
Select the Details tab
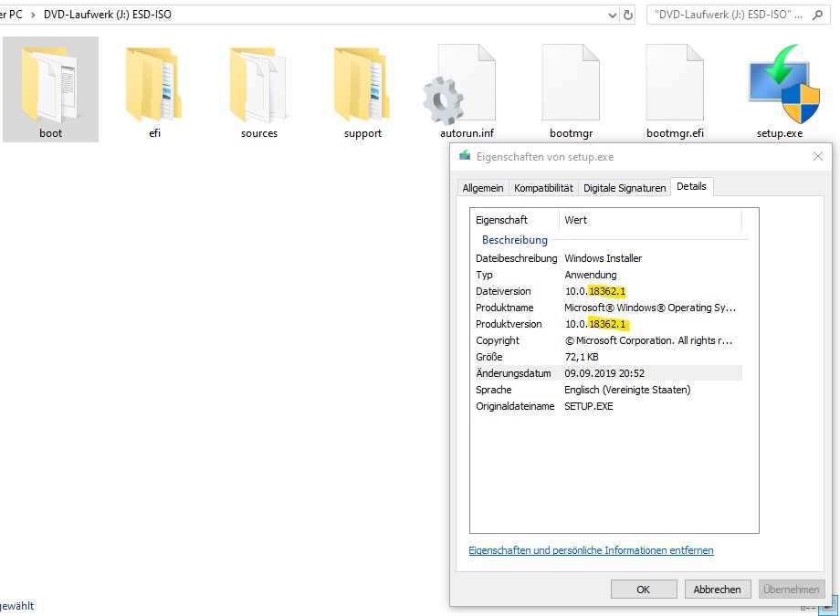click(x=691, y=186)
